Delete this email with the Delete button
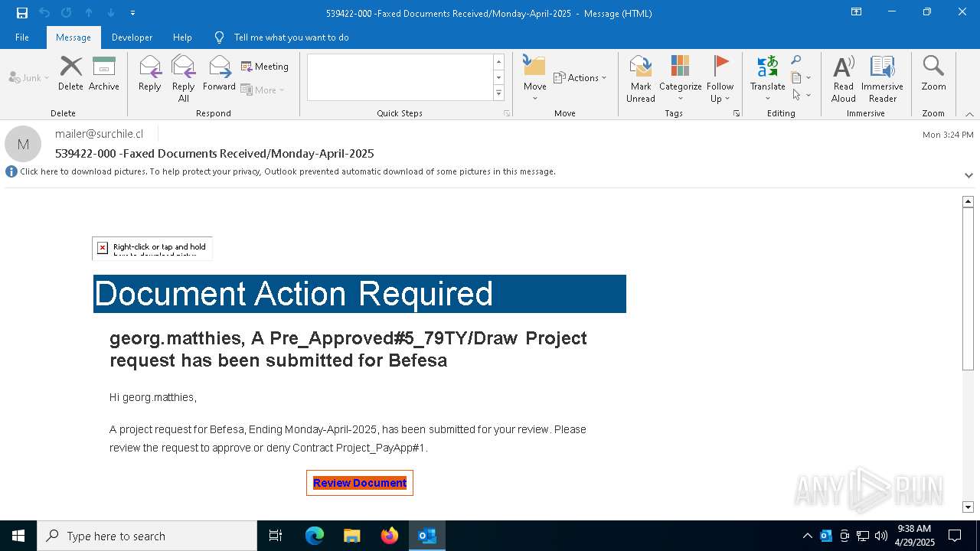The width and height of the screenshot is (980, 551). [70, 74]
